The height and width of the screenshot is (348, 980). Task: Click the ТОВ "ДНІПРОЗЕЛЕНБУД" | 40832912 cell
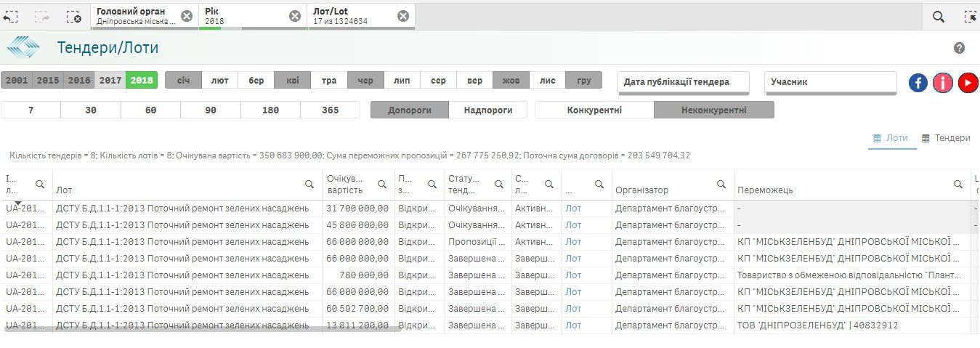(x=854, y=325)
